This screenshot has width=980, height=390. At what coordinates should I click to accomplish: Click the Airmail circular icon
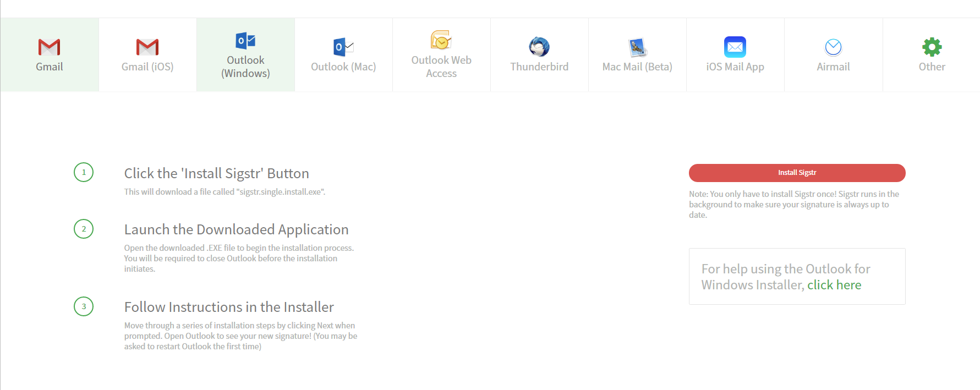click(x=833, y=47)
